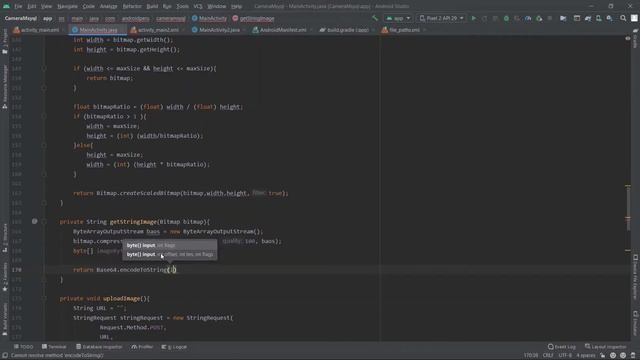Collapse the bitmapRatio if-block fold marker
The width and height of the screenshot is (640, 360).
(44, 116)
